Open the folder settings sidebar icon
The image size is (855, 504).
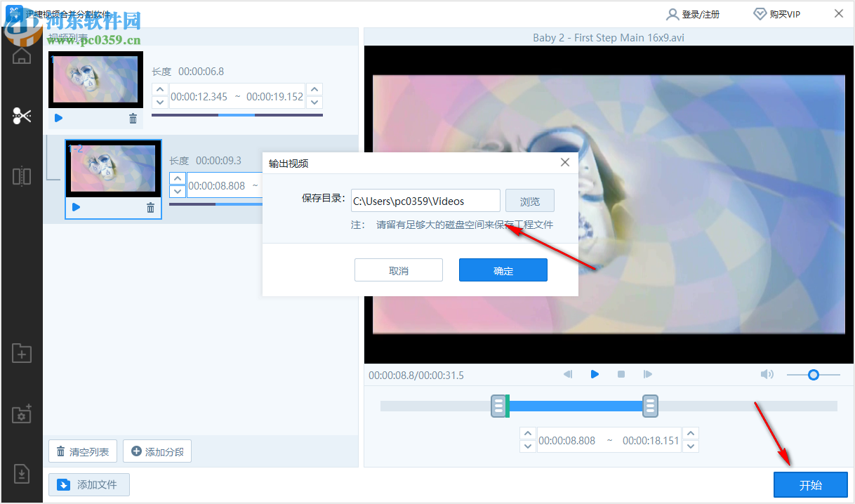(22, 413)
